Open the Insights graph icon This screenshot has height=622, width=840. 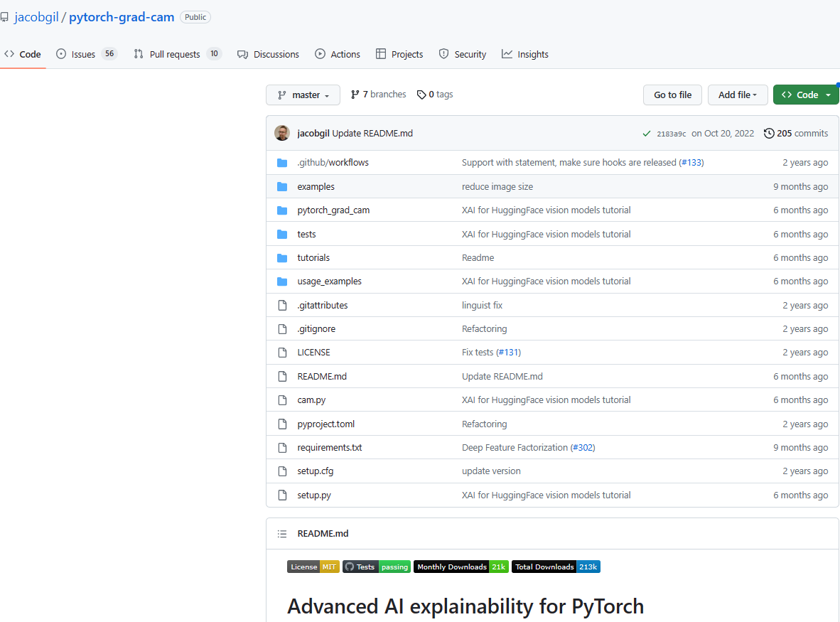pyautogui.click(x=507, y=54)
